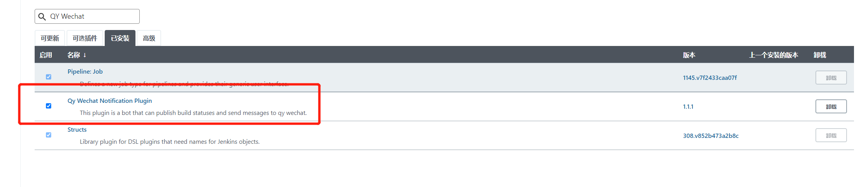Open the 可选插件 tab
The height and width of the screenshot is (187, 868).
click(x=85, y=38)
